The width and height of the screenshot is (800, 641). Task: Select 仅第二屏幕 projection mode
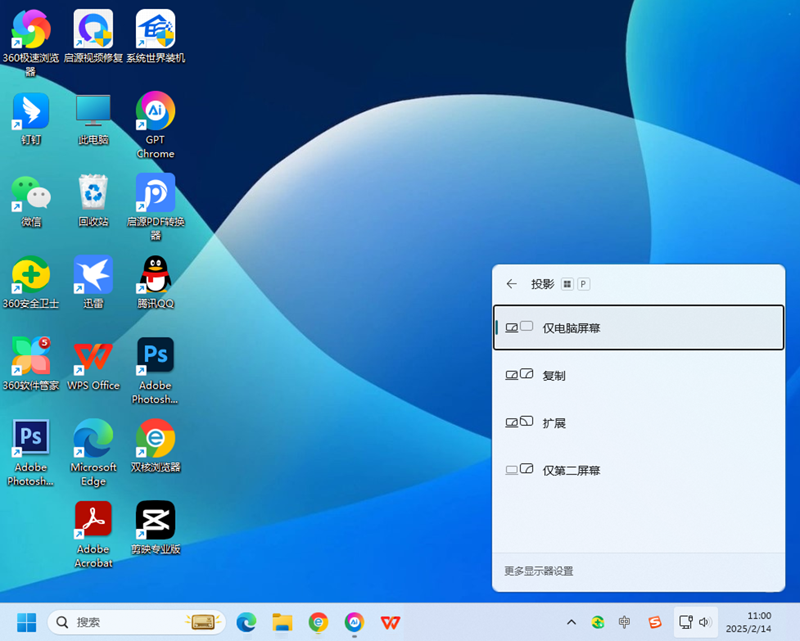(638, 471)
